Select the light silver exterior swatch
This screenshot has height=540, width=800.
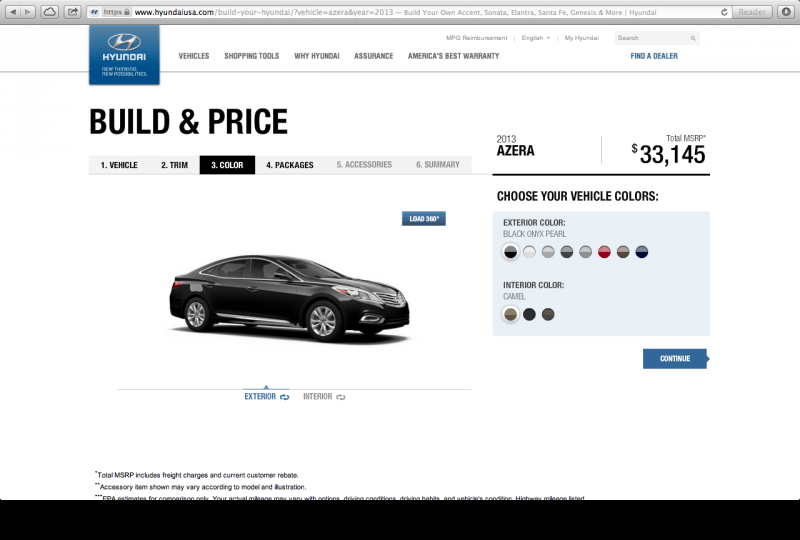point(548,252)
